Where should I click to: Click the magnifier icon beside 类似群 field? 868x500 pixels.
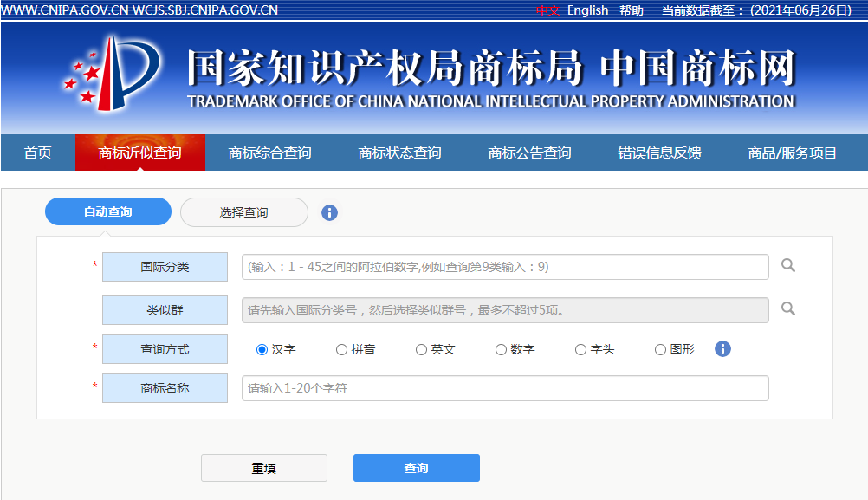click(787, 309)
